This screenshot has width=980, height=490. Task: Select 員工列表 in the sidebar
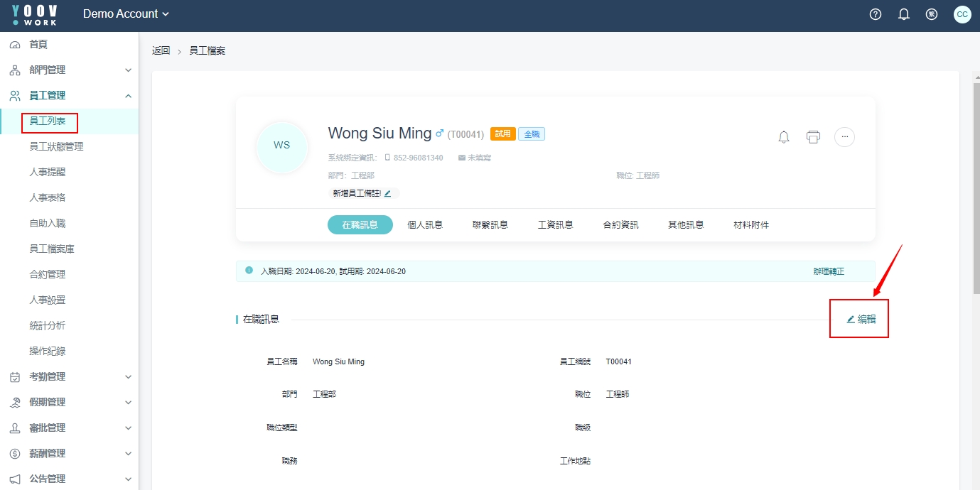click(48, 121)
